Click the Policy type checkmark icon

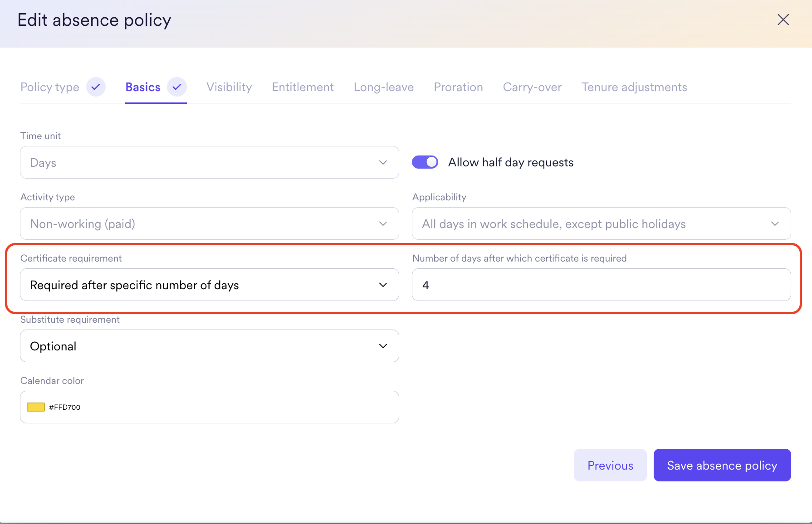pyautogui.click(x=96, y=87)
